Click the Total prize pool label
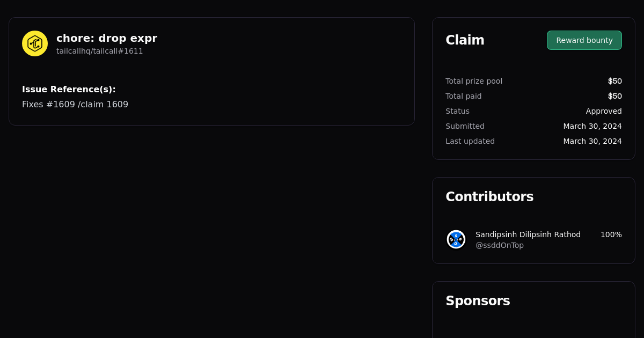The width and height of the screenshot is (644, 338). click(473, 81)
